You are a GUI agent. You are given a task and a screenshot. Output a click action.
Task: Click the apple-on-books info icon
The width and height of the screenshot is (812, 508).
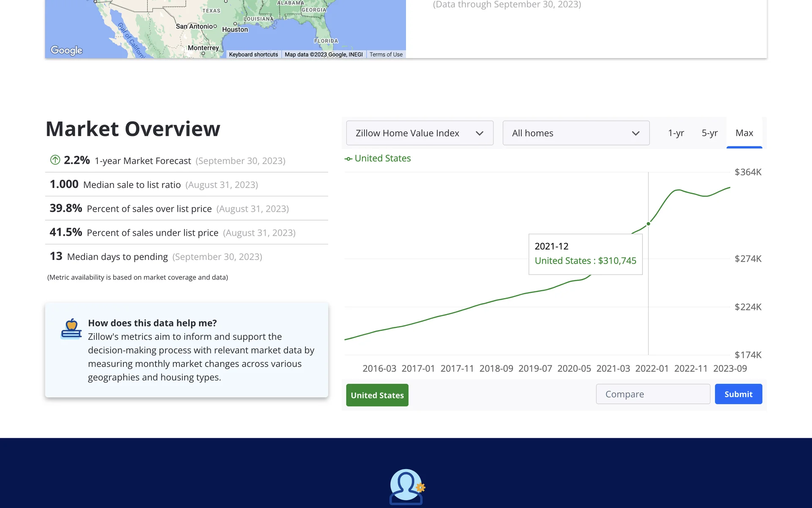click(x=71, y=329)
